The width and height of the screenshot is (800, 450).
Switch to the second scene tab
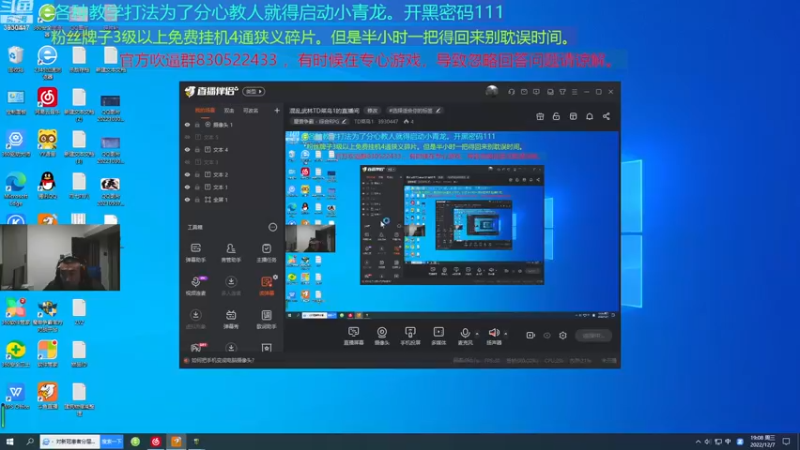(229, 110)
